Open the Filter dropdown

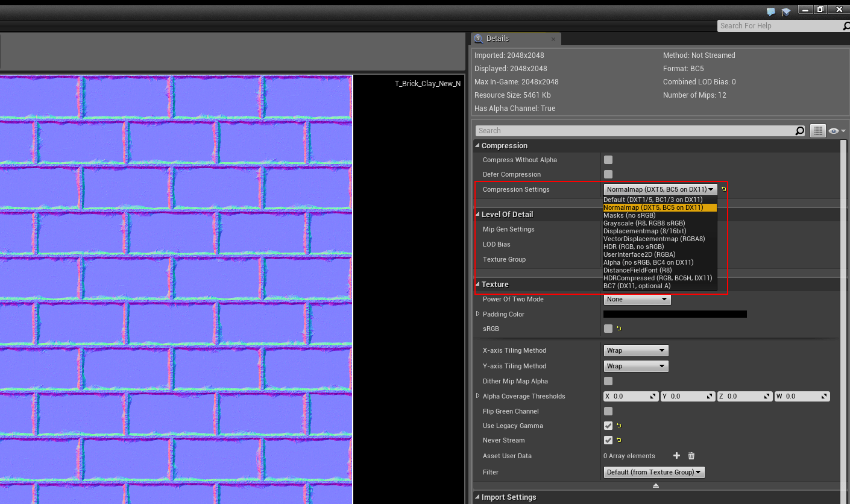[x=654, y=472]
